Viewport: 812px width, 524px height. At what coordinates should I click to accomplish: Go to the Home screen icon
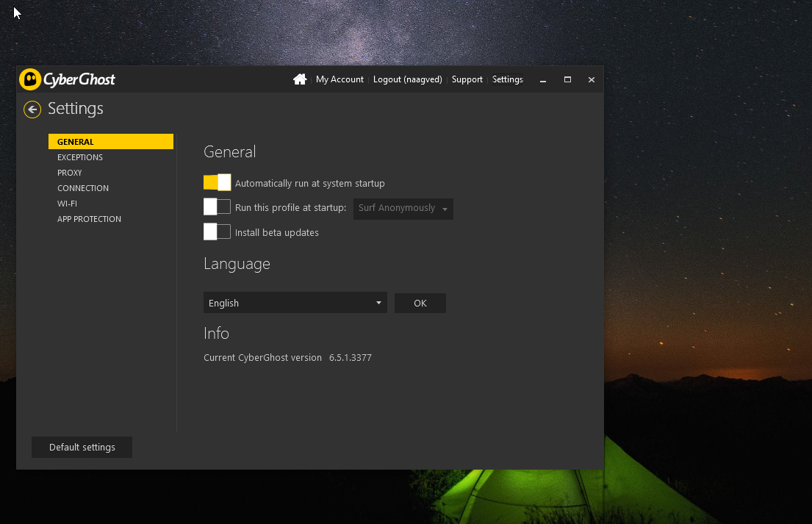(300, 79)
